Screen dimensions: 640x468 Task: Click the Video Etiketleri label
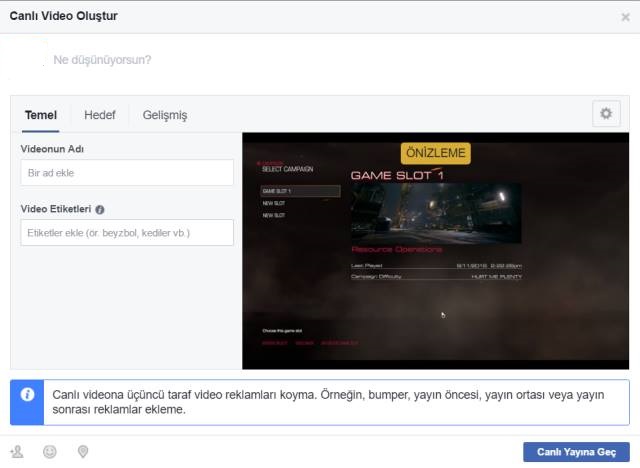pyautogui.click(x=56, y=209)
